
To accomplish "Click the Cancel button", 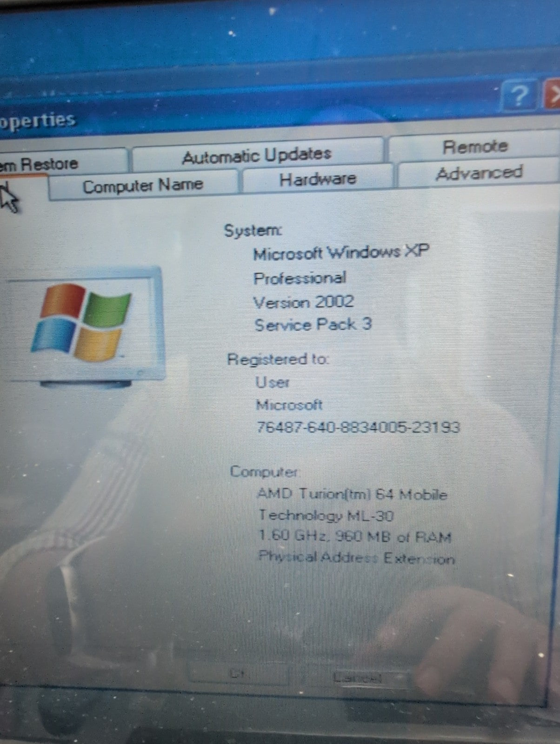I will (x=358, y=678).
